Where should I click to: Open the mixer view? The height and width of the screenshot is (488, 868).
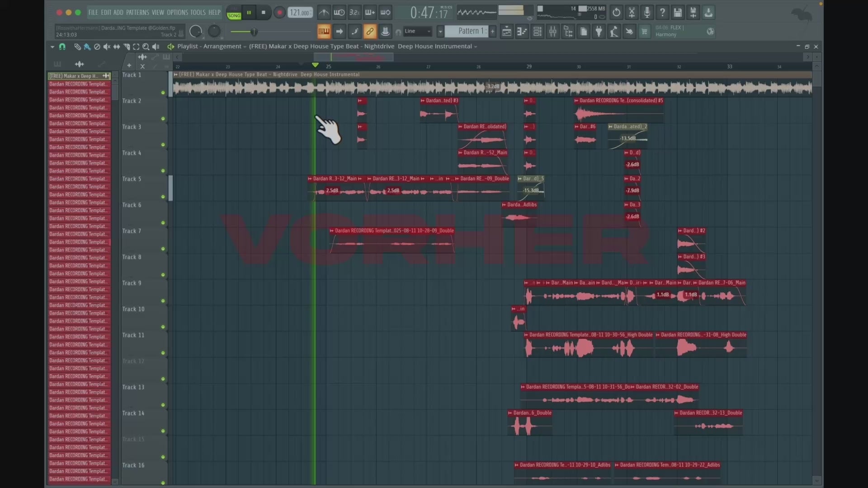click(553, 32)
